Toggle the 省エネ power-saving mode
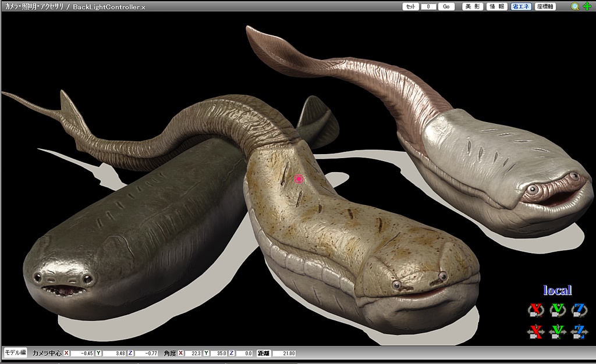Viewport: 596px width, 364px height. coord(521,6)
